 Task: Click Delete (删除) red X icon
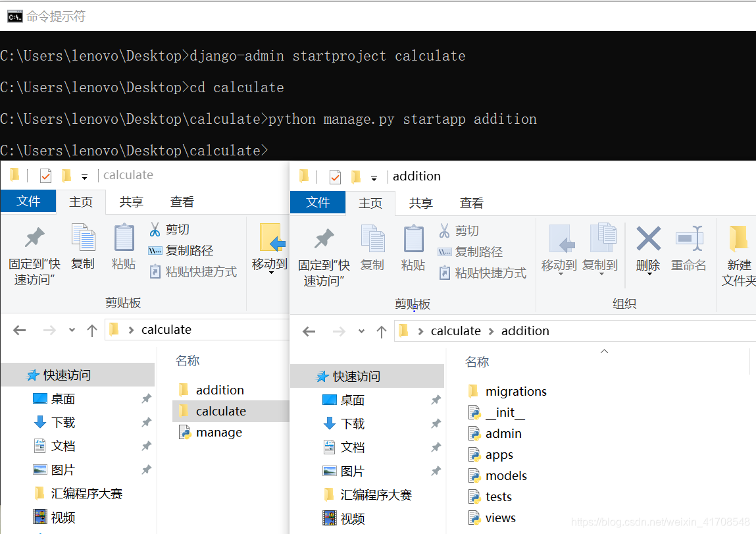[649, 238]
